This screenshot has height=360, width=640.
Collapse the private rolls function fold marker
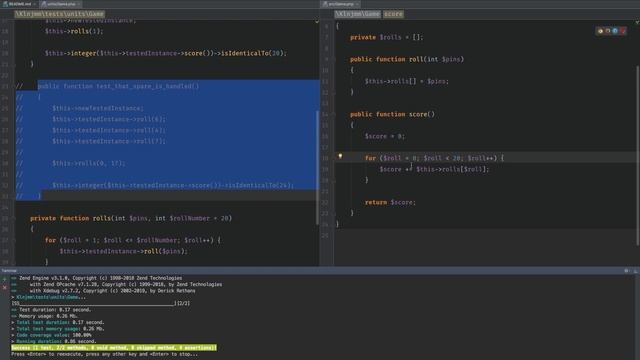13,218
